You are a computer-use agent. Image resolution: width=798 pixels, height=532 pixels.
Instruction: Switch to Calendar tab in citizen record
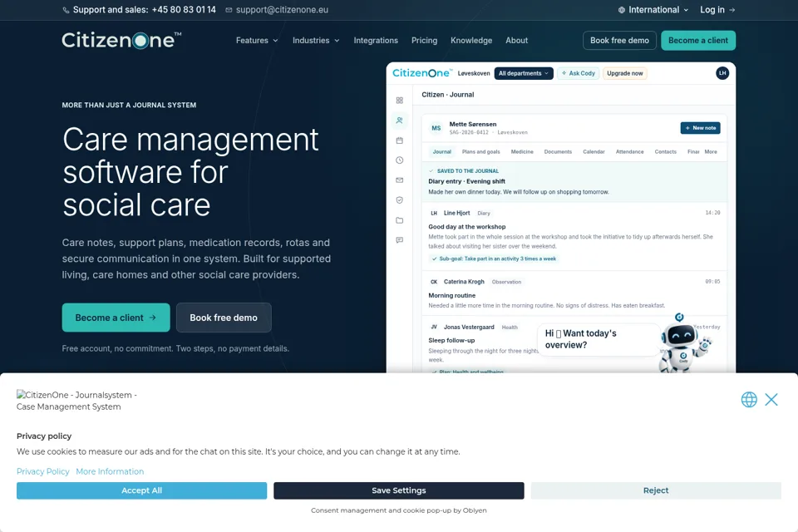pos(594,152)
